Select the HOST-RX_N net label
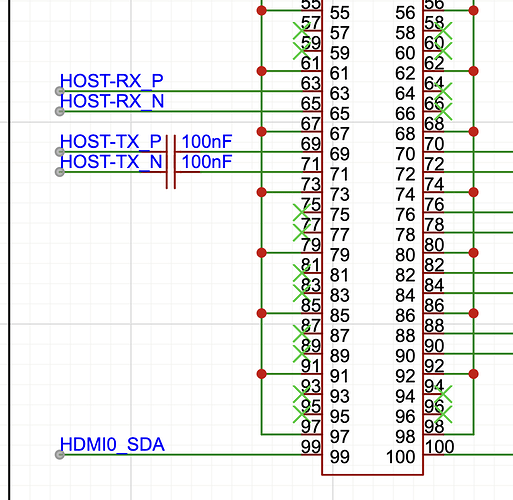Viewport: 513px width, 500px height. pyautogui.click(x=112, y=101)
